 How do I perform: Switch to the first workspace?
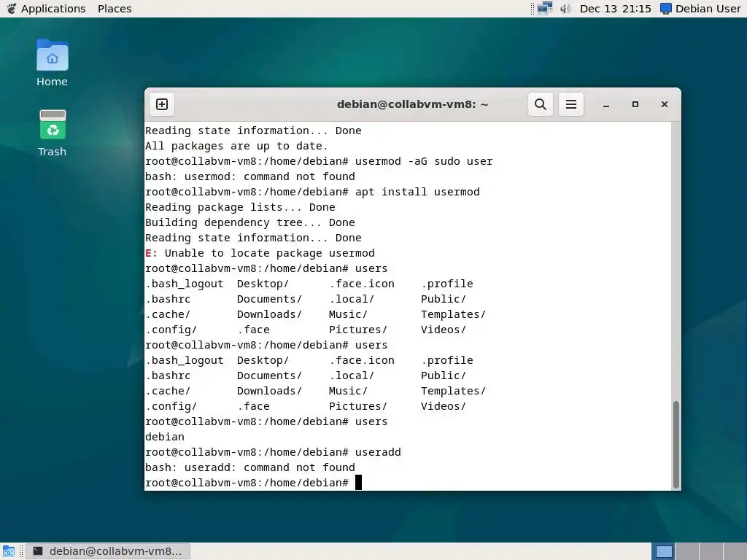[663, 551]
